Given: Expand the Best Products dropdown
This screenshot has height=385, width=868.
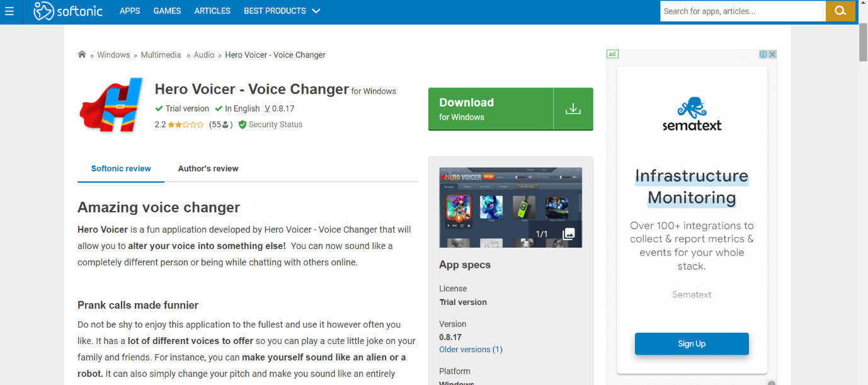Looking at the screenshot, I should [282, 11].
